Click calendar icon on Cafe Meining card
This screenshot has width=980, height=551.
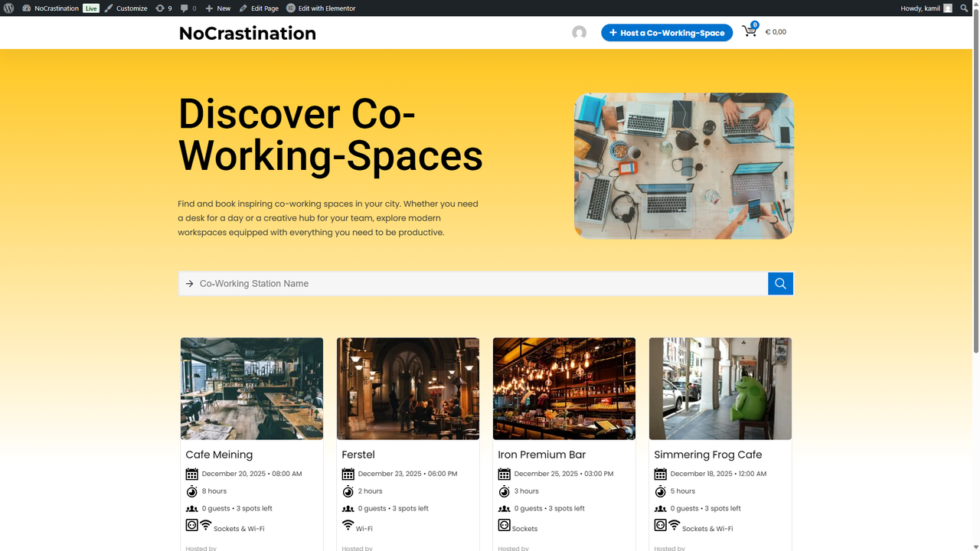(x=192, y=474)
